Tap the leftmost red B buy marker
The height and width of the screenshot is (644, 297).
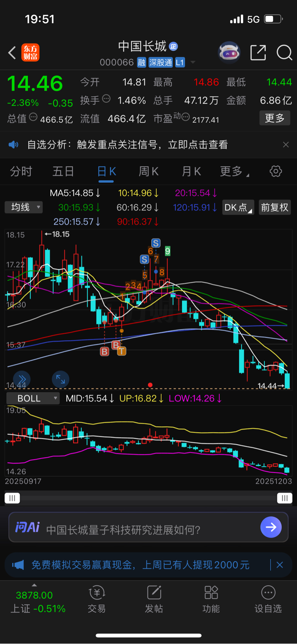104,352
